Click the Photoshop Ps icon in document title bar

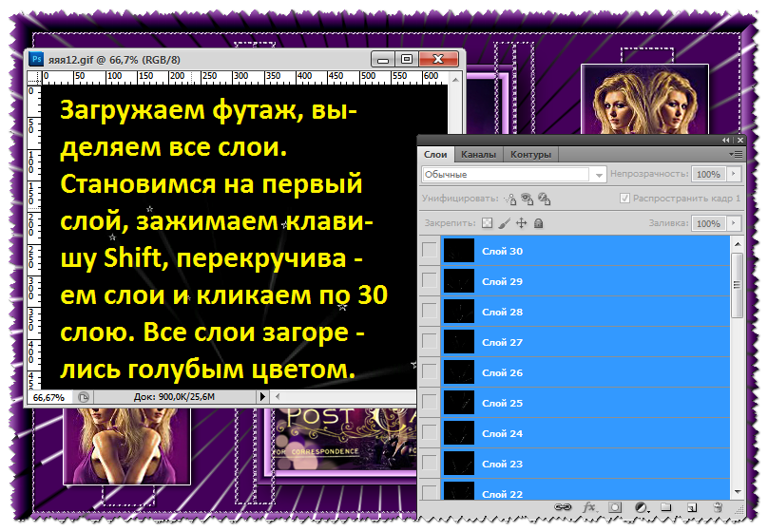pyautogui.click(x=36, y=59)
